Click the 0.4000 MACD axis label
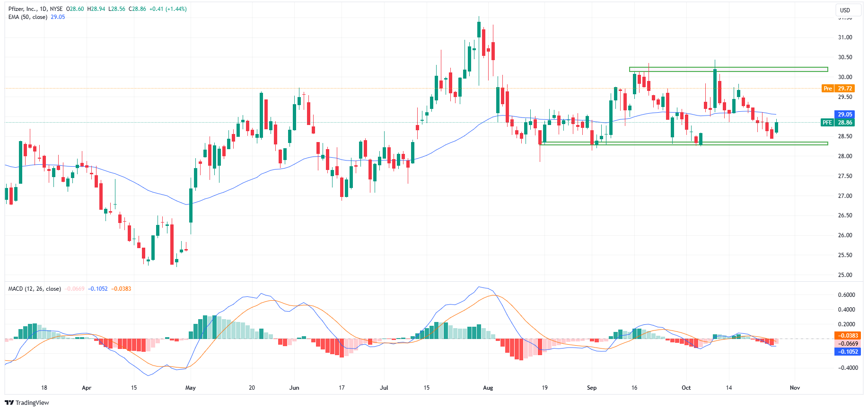868x411 pixels. [846, 310]
